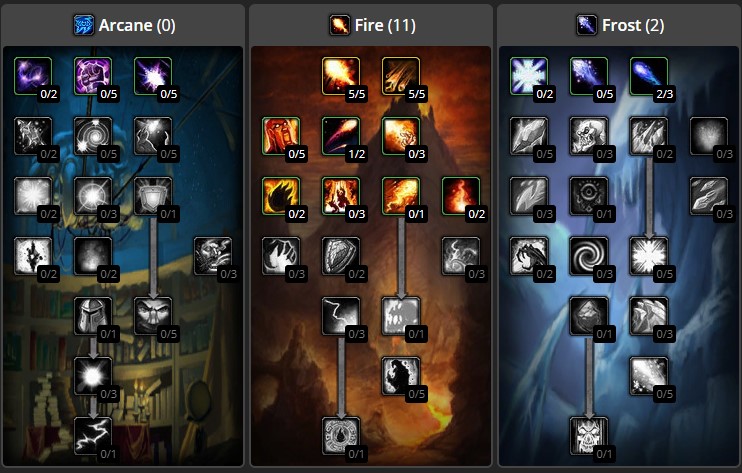Click the Combustion talent at Fire tree bottom
Viewport: 742px width, 473px height.
pos(341,436)
